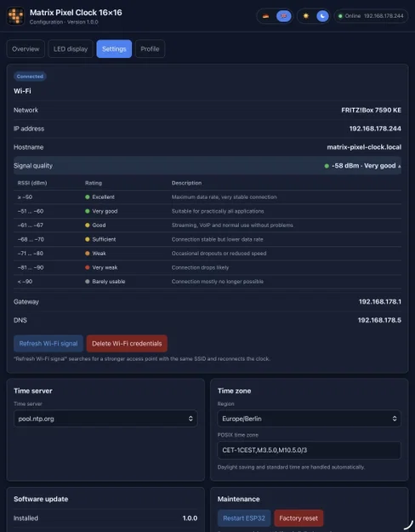Switch language to English UK flag
This screenshot has width=415, height=532.
pos(284,16)
